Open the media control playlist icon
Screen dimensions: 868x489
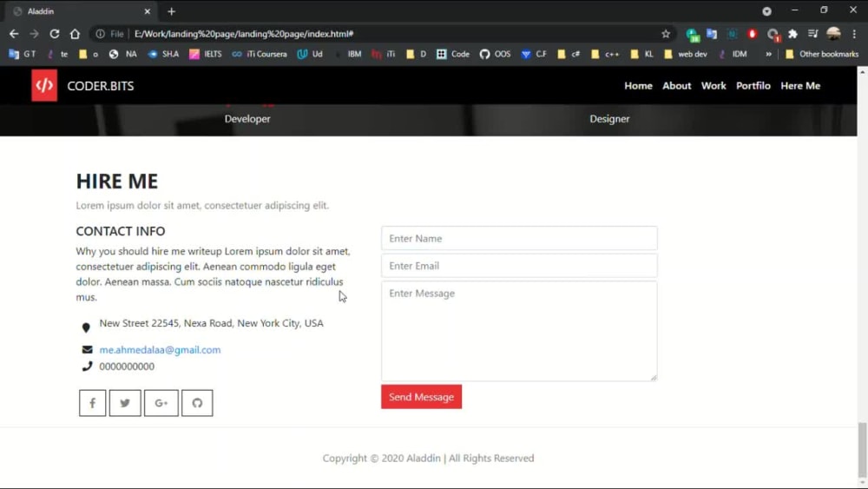pyautogui.click(x=812, y=34)
